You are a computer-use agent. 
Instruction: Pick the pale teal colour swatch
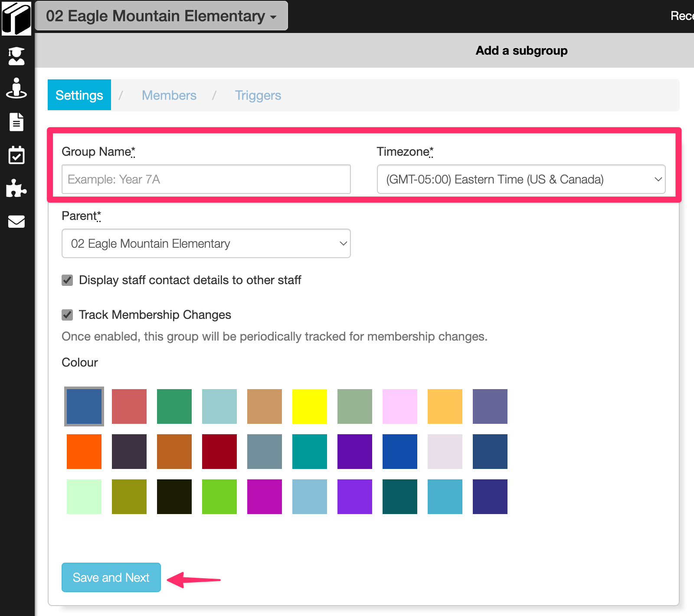(x=219, y=406)
